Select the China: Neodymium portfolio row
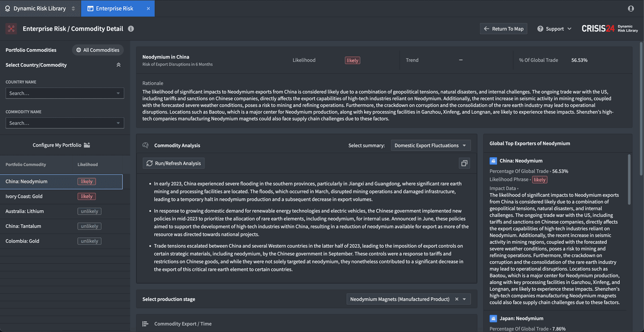The image size is (644, 332). pos(61,182)
